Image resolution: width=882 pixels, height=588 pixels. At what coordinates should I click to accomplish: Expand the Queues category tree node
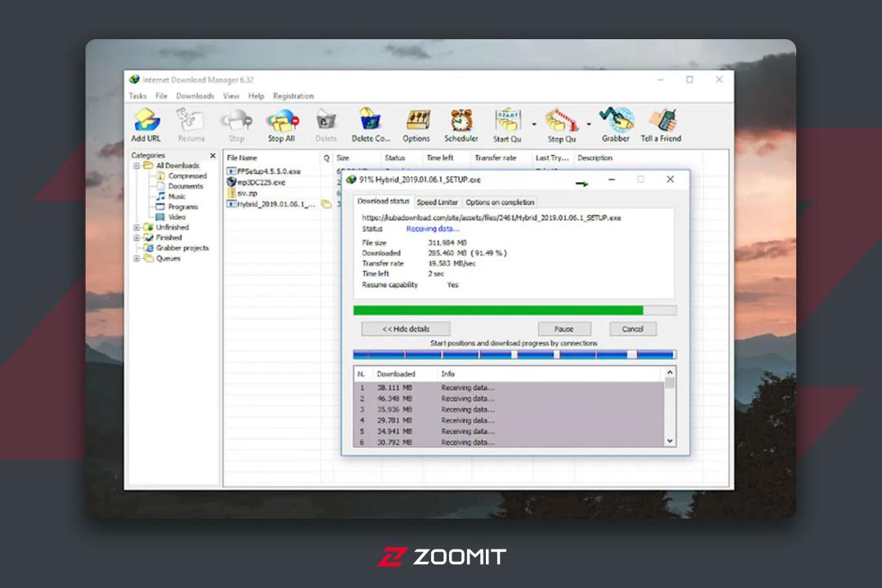[136, 258]
